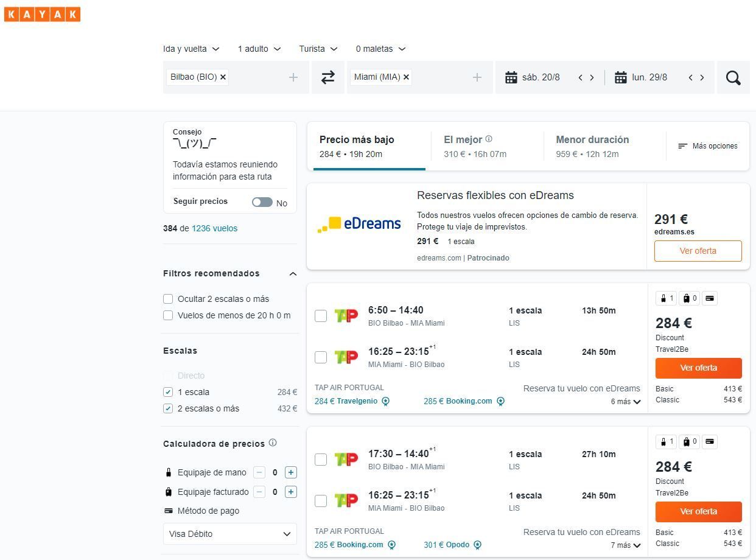The width and height of the screenshot is (756, 560).
Task: Increase Equipaje de mano count
Action: (x=291, y=472)
